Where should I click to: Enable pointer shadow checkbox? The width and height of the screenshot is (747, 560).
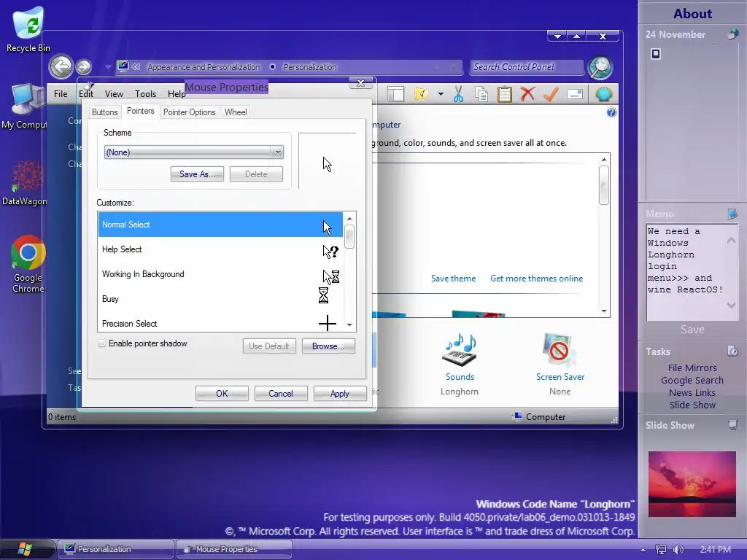tap(101, 343)
